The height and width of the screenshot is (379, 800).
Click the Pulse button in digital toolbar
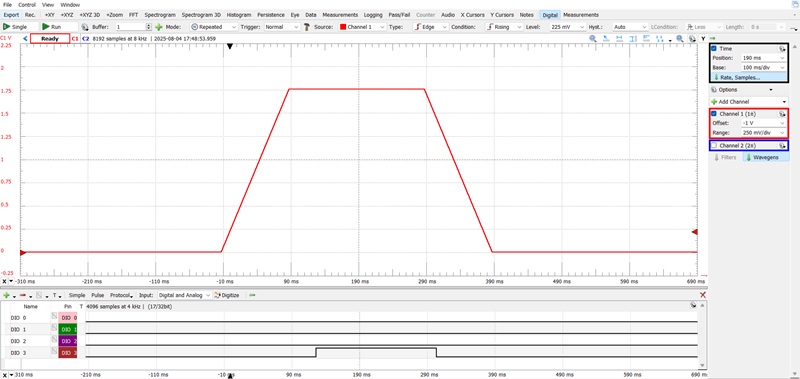[97, 295]
